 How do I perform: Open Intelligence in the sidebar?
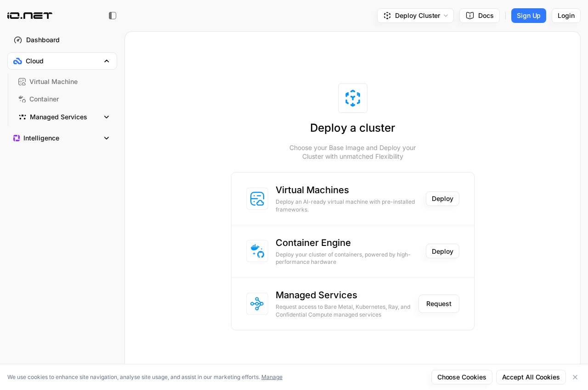62,138
